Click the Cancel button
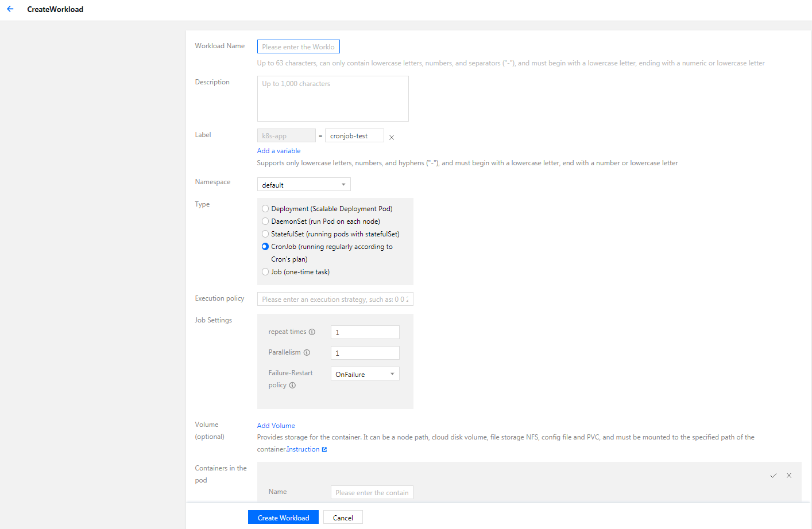 coord(343,518)
